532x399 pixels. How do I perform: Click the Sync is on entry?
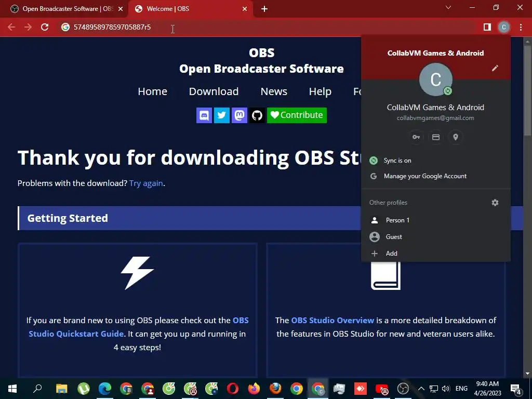(x=436, y=161)
